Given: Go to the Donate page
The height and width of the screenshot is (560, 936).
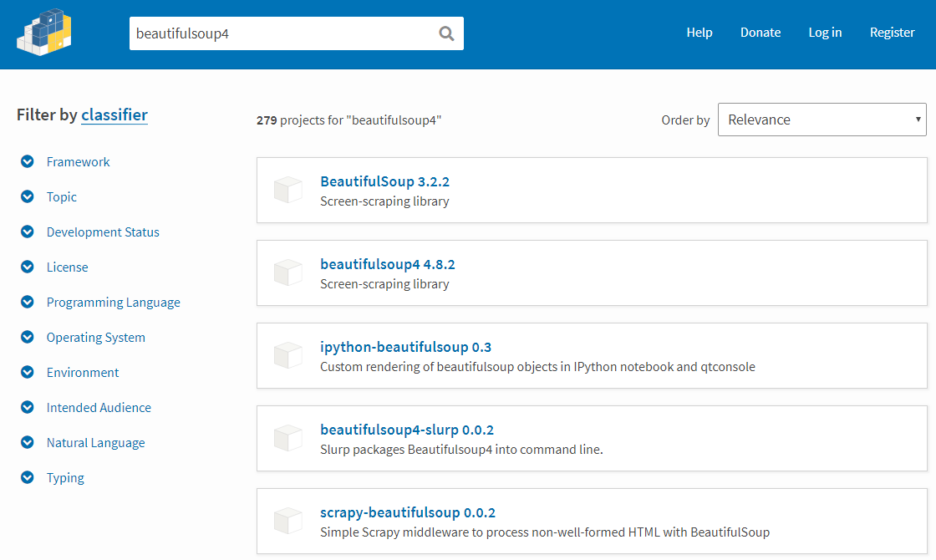Looking at the screenshot, I should 760,33.
